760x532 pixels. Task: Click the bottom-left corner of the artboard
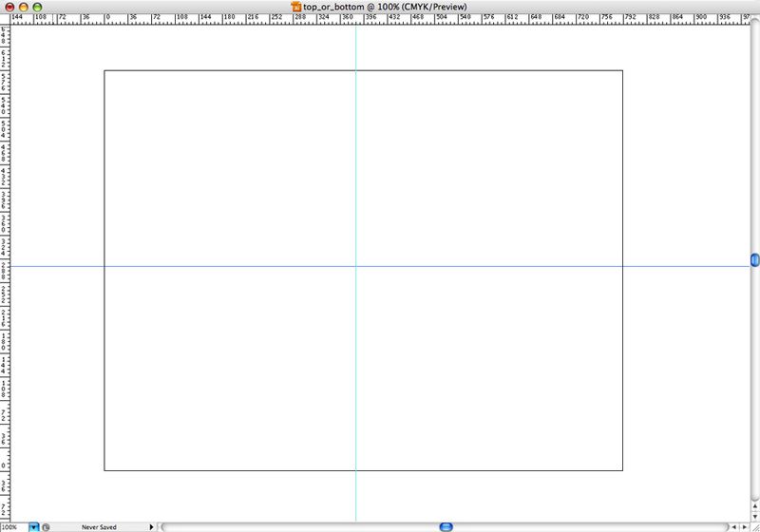point(104,470)
